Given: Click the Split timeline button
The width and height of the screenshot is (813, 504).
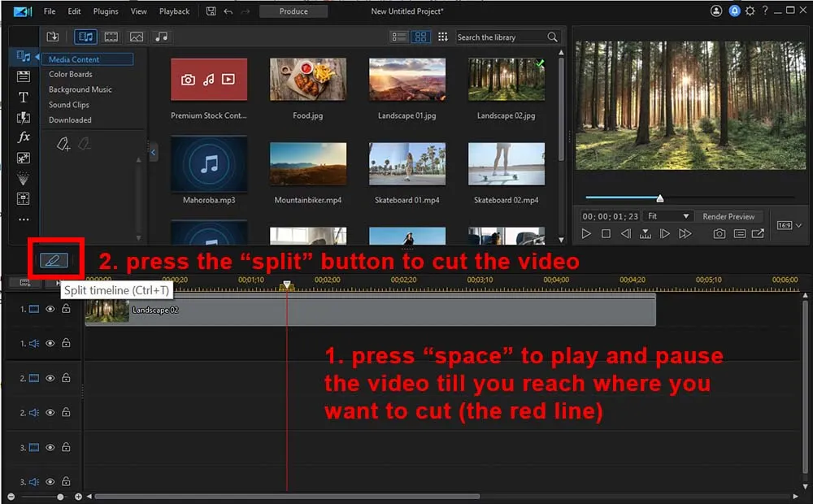Looking at the screenshot, I should pyautogui.click(x=54, y=261).
